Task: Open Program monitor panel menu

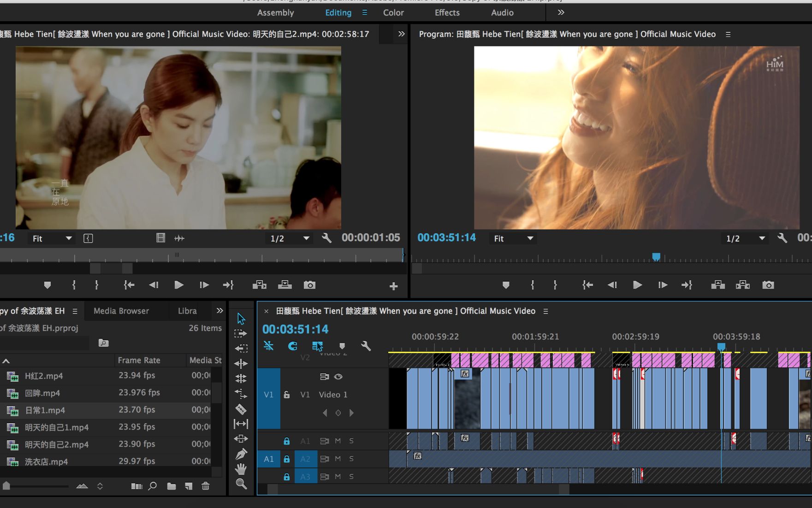Action: click(x=728, y=34)
